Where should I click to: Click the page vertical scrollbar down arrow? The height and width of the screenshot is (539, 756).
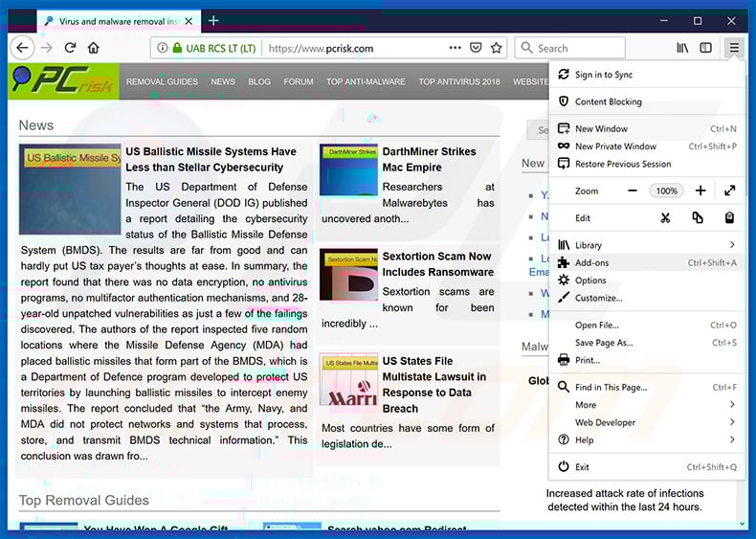(742, 524)
